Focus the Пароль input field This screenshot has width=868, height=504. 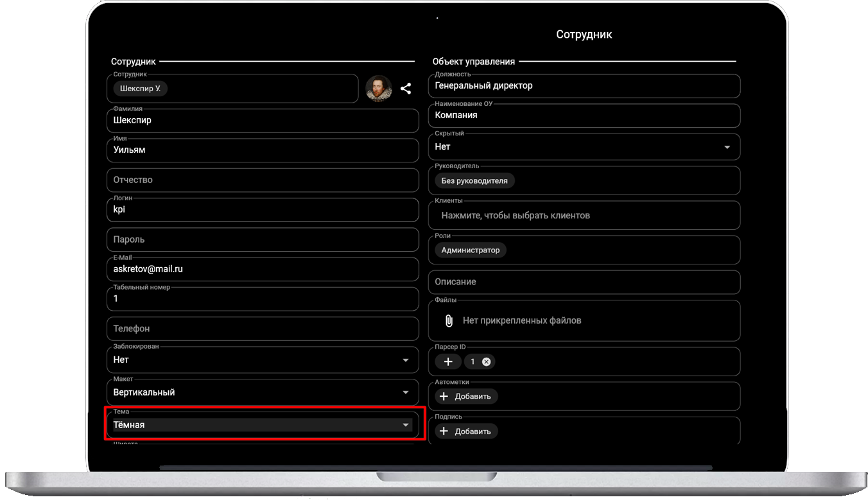point(263,239)
